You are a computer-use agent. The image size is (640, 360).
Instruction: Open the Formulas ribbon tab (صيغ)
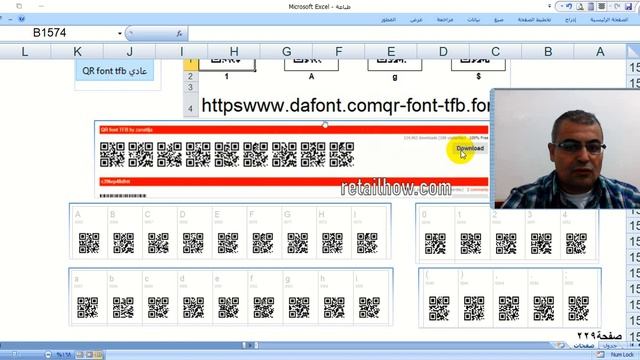[x=499, y=20]
